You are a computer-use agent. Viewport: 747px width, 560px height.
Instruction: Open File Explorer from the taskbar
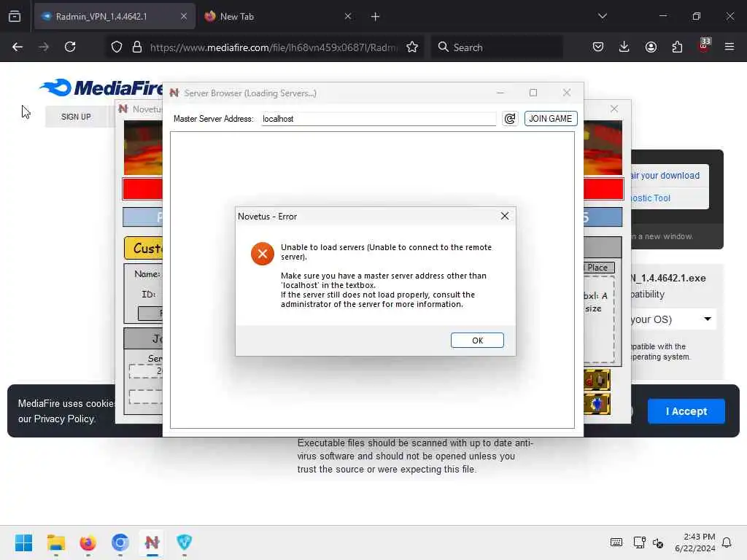[x=56, y=542]
